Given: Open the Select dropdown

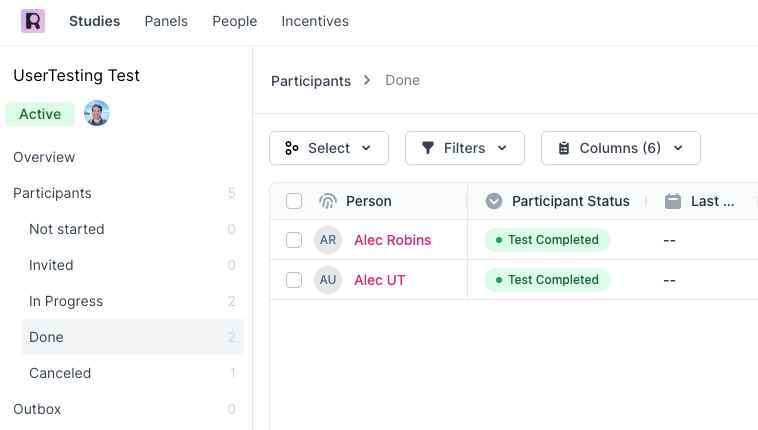Looking at the screenshot, I should 329,148.
